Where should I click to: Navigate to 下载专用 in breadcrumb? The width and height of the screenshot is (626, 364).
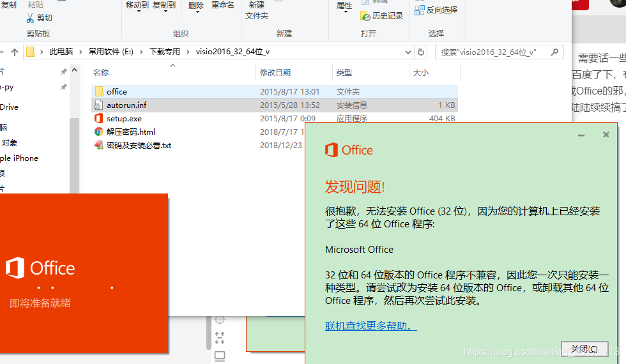click(165, 52)
